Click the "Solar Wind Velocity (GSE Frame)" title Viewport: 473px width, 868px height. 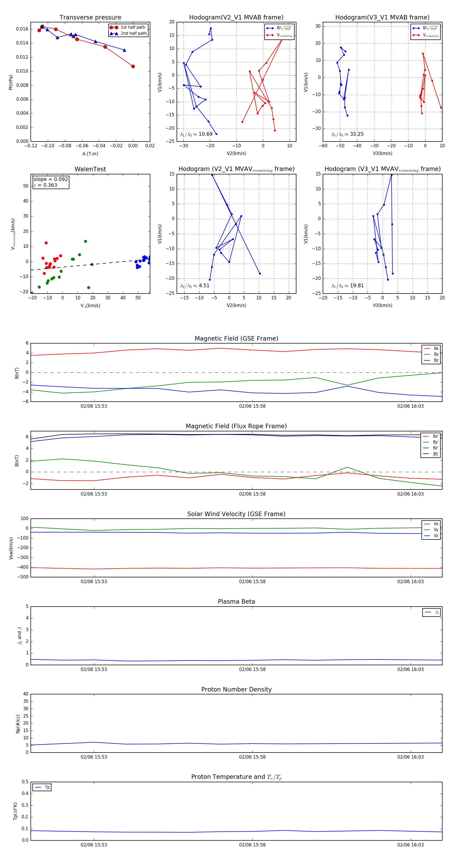tap(236, 514)
